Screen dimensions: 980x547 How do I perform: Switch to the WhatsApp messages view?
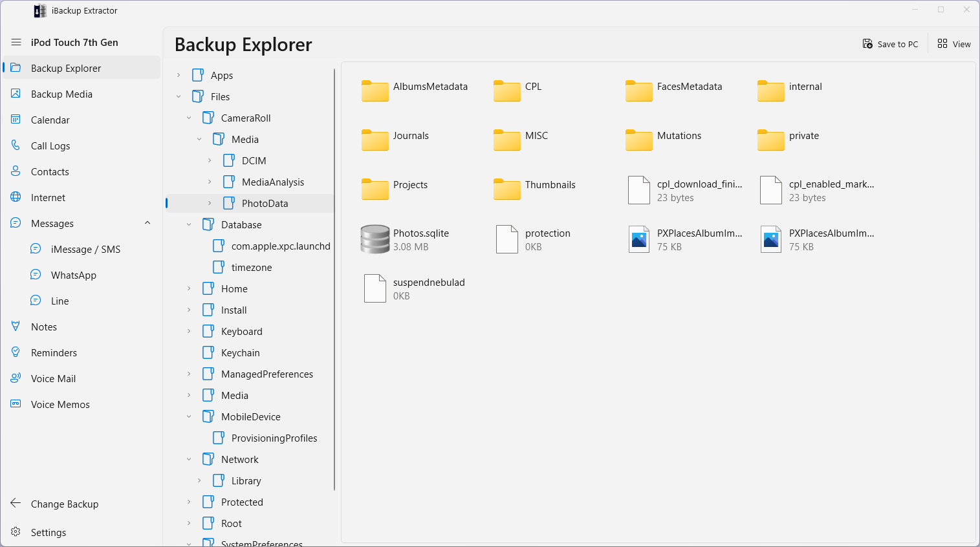[72, 275]
